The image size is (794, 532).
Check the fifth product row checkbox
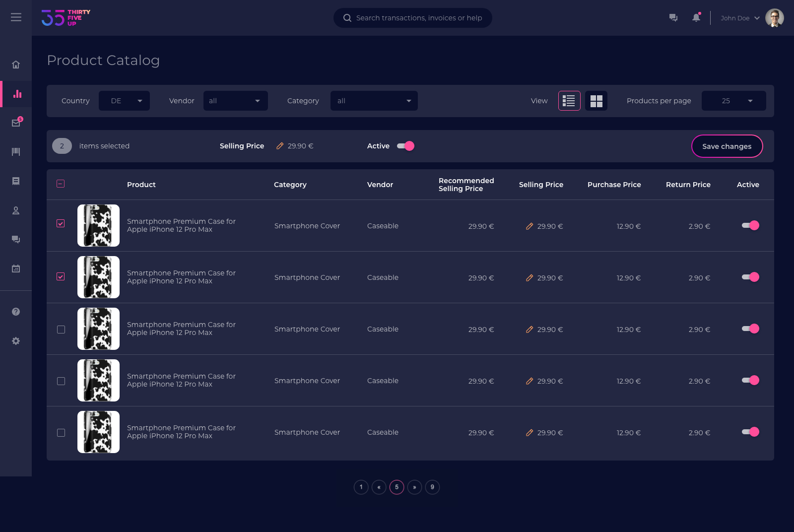click(x=61, y=433)
